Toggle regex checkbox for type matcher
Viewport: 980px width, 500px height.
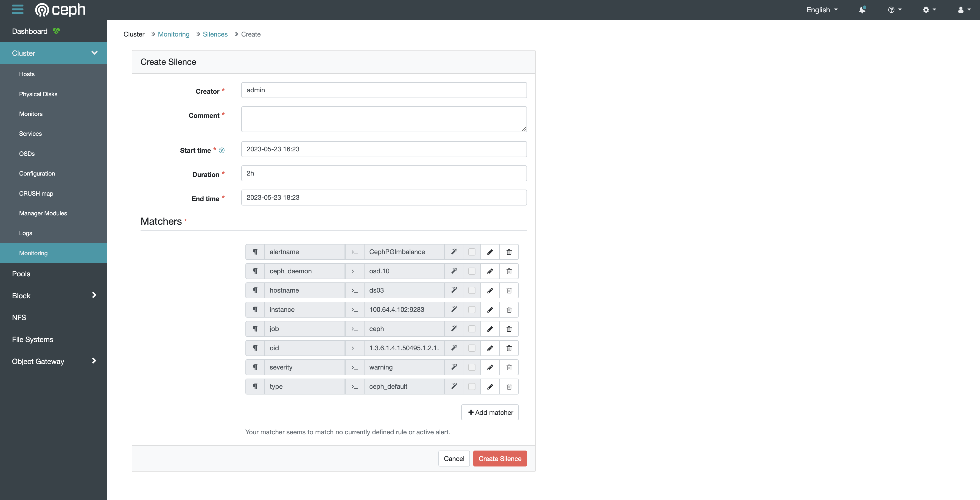(472, 387)
